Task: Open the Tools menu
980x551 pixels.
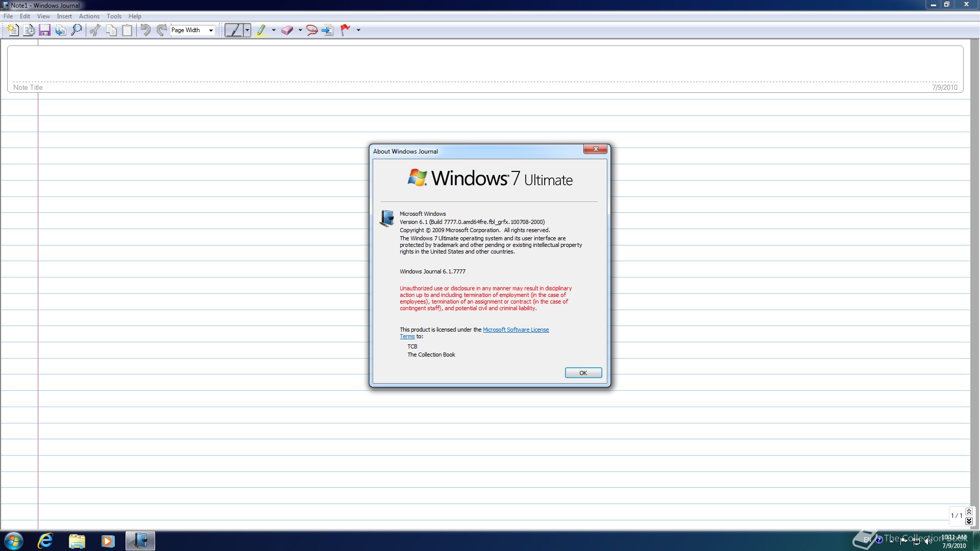Action: [114, 16]
